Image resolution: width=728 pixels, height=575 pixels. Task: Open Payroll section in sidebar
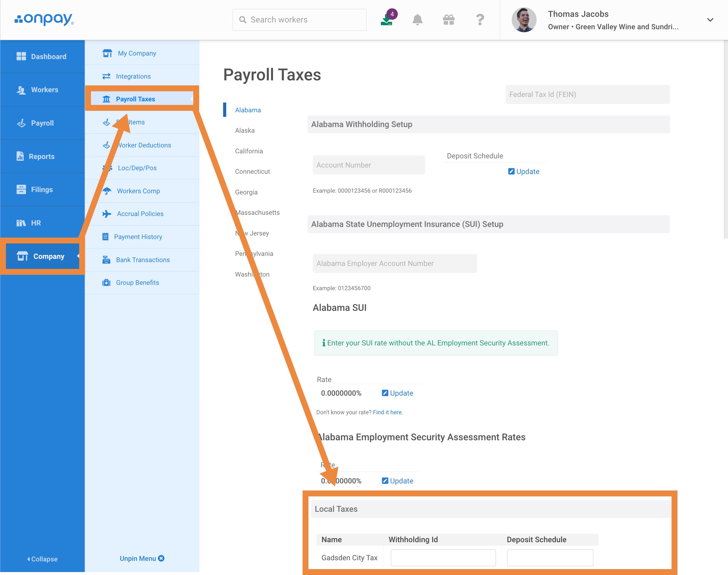(43, 123)
